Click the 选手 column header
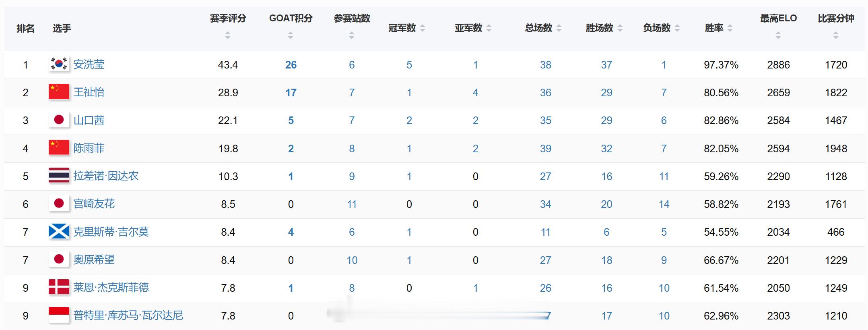 62,28
